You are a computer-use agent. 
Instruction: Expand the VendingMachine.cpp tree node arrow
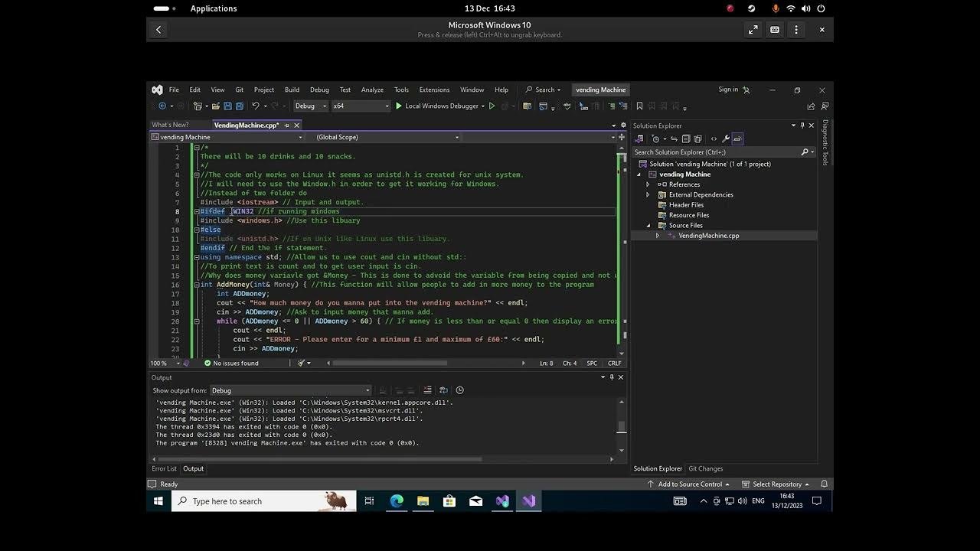coord(658,236)
